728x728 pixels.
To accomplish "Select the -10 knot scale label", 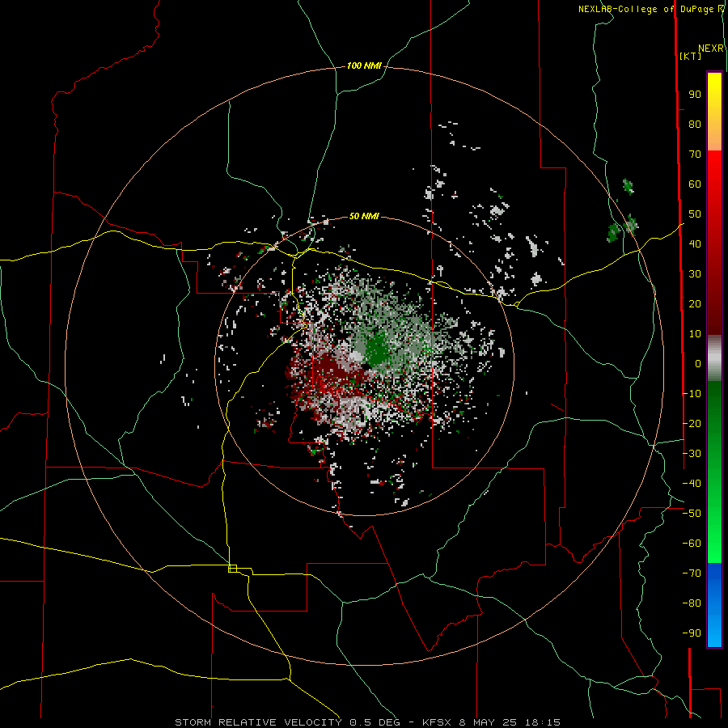I will [692, 394].
